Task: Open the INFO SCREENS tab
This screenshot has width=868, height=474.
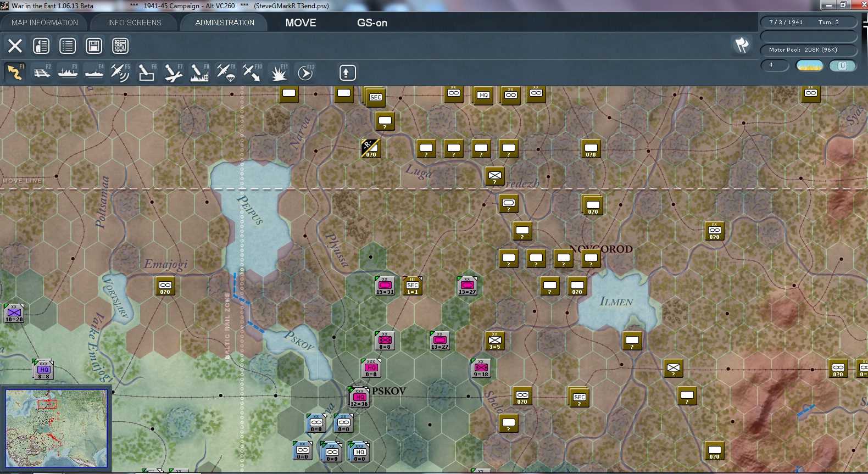Action: click(x=135, y=23)
